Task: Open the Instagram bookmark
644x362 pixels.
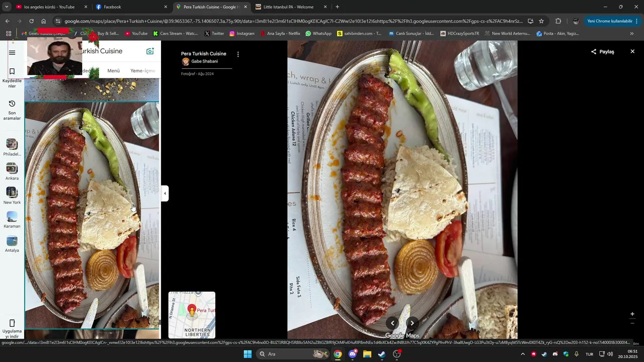Action: [x=242, y=34]
